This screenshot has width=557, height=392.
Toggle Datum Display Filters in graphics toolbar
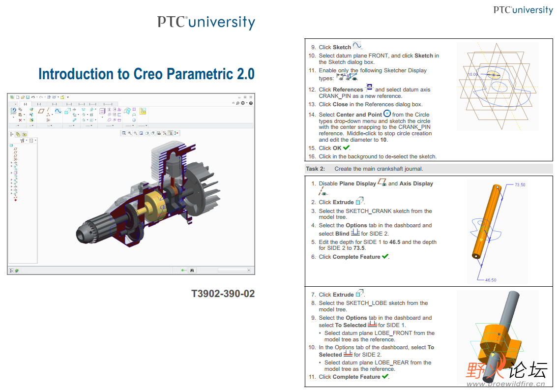pos(165,133)
